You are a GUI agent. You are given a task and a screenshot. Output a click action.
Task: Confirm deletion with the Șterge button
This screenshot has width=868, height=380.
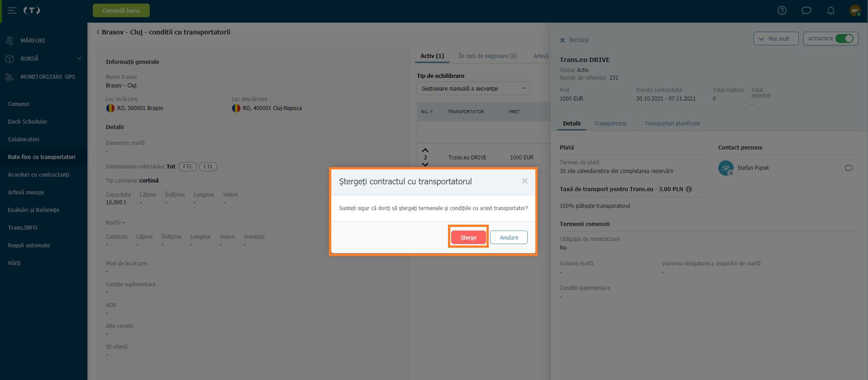[468, 237]
